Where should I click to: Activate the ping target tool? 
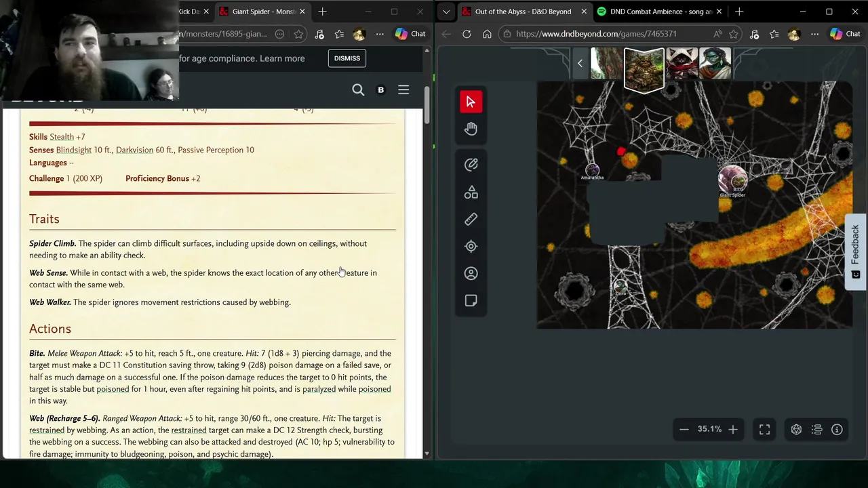point(471,247)
